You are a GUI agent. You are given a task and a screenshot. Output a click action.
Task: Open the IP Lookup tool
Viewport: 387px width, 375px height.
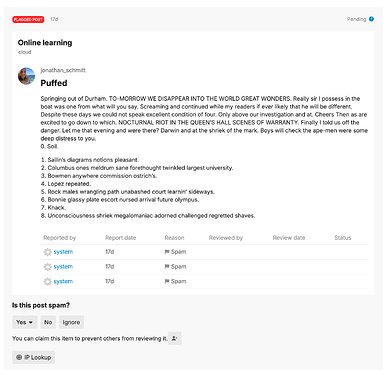(x=33, y=357)
